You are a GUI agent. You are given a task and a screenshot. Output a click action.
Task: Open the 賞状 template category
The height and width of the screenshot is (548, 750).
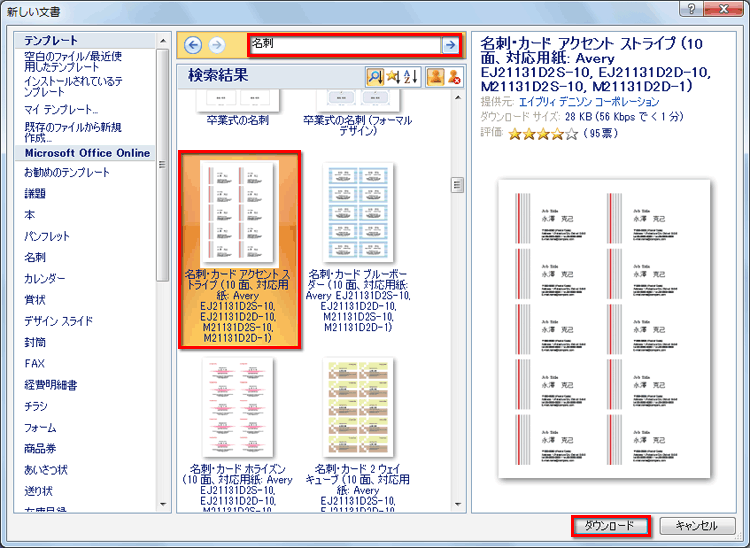tap(34, 300)
